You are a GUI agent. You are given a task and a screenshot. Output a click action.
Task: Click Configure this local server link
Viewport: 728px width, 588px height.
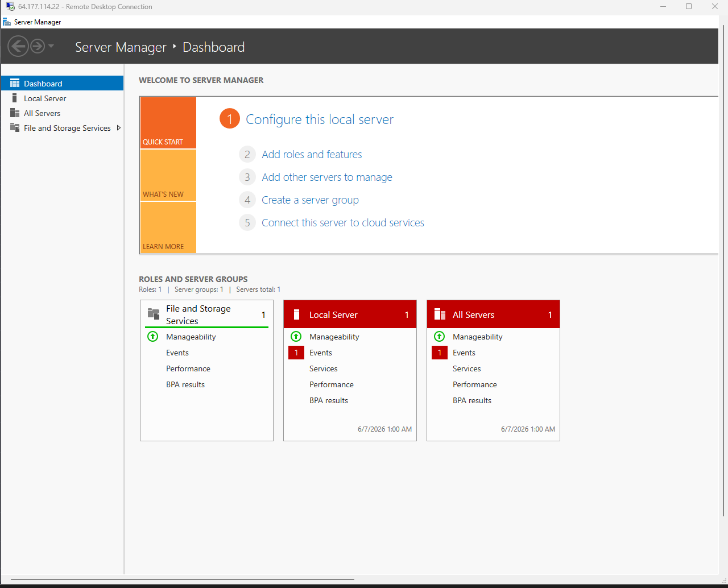pos(320,119)
